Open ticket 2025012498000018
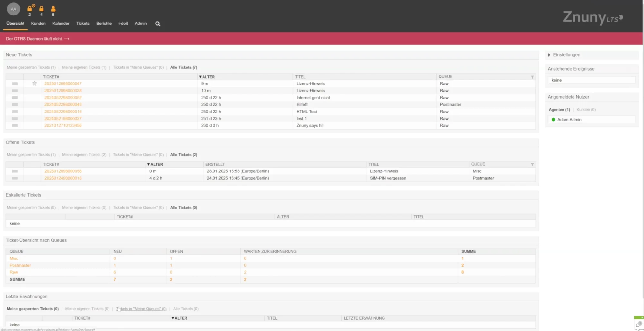Screen dimensions: 644x331 pos(63,178)
